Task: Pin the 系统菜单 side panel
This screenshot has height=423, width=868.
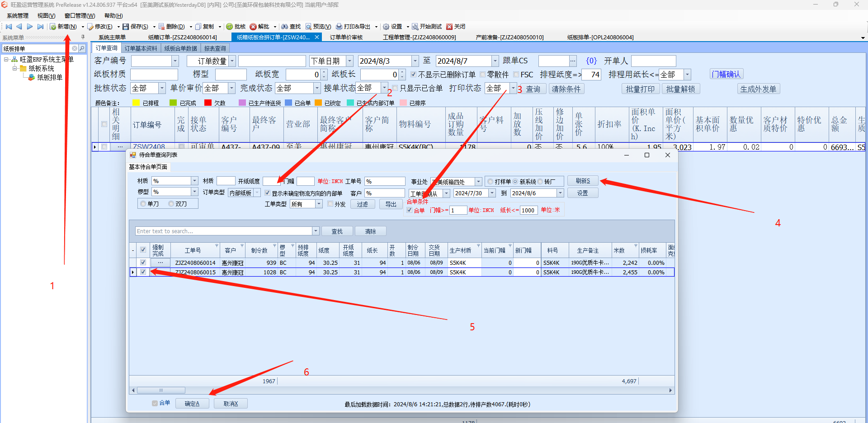Action: pyautogui.click(x=83, y=37)
